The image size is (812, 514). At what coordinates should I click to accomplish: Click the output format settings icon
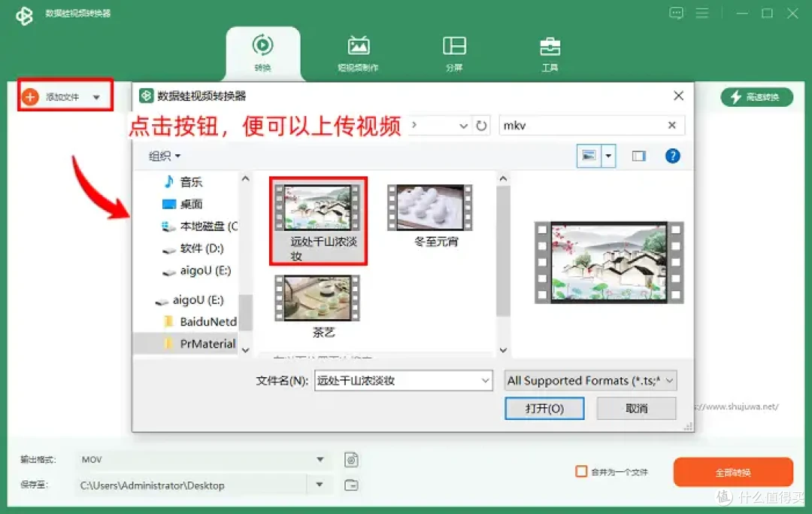pyautogui.click(x=351, y=460)
